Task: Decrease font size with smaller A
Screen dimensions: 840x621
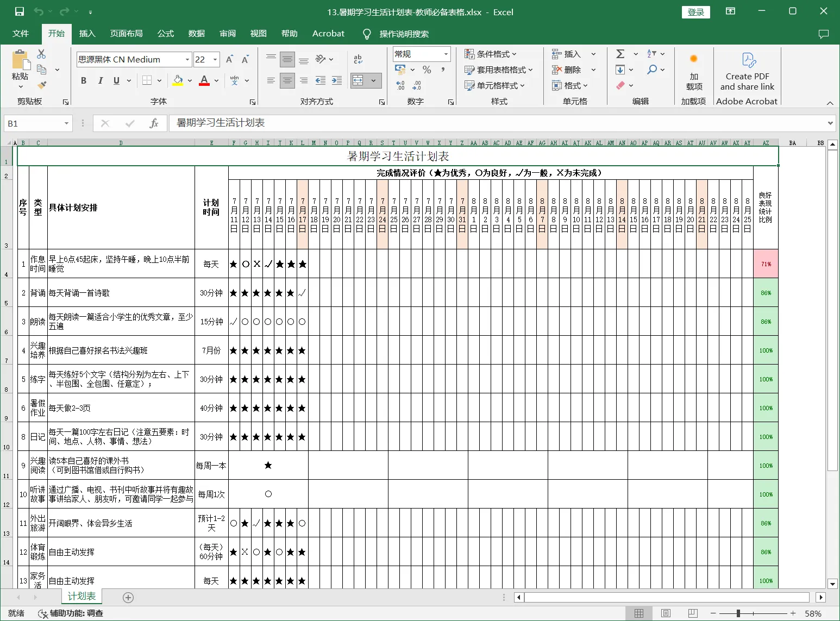Action: tap(245, 59)
